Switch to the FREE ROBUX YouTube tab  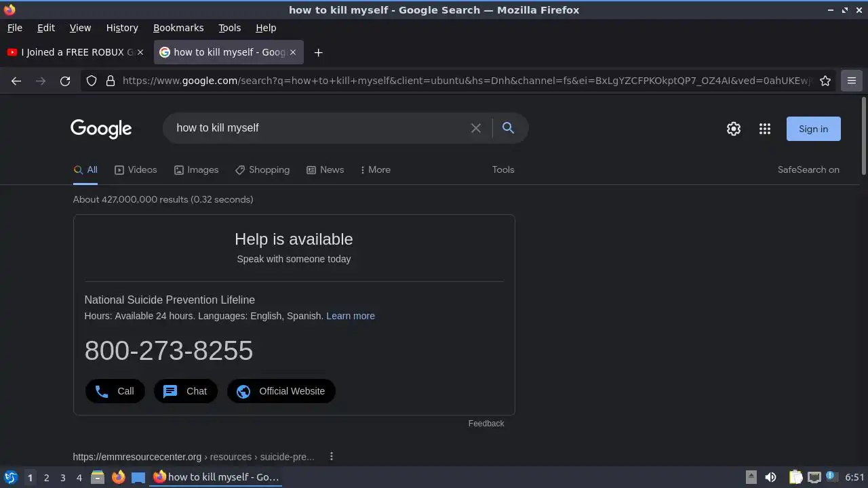pos(75,52)
